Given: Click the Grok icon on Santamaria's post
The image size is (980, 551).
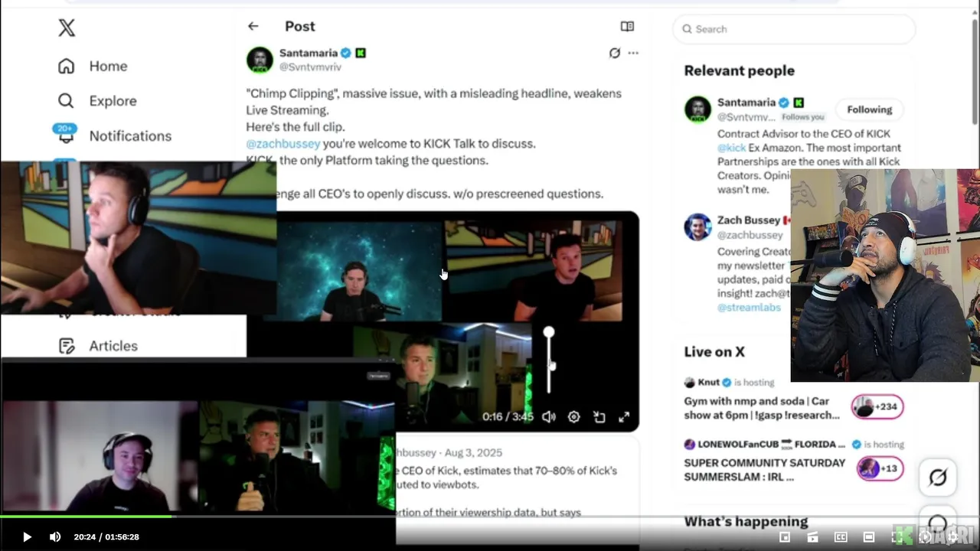Looking at the screenshot, I should coord(614,53).
